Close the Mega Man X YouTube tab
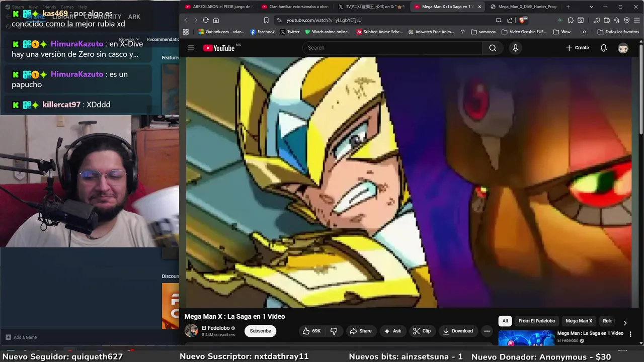The image size is (644, 362). (x=479, y=7)
